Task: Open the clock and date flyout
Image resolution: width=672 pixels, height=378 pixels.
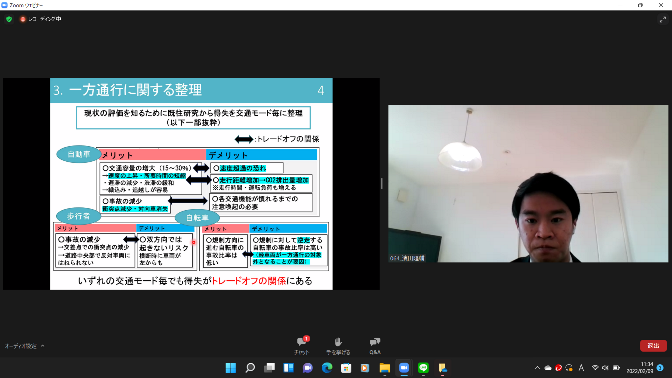Action: [x=641, y=368]
